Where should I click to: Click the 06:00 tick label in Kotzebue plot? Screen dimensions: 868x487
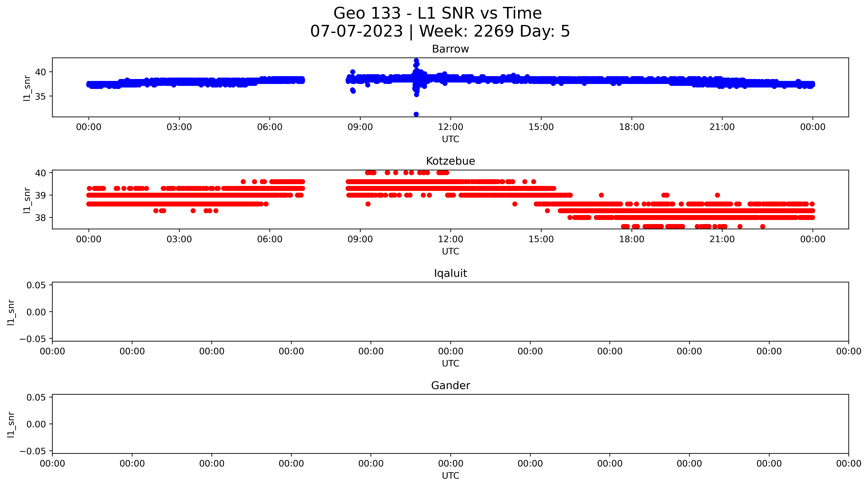click(x=270, y=239)
